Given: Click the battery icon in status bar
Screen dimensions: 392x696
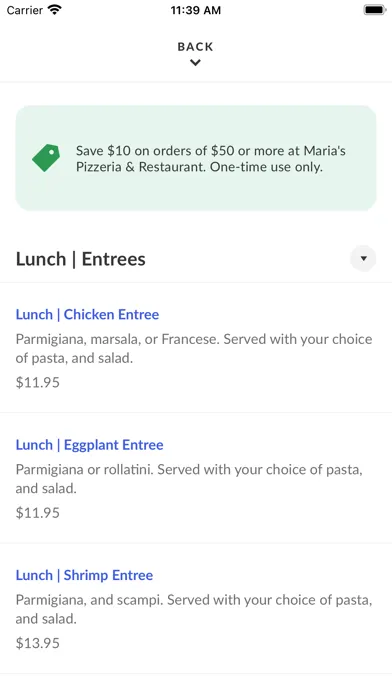Looking at the screenshot, I should click(x=375, y=10).
